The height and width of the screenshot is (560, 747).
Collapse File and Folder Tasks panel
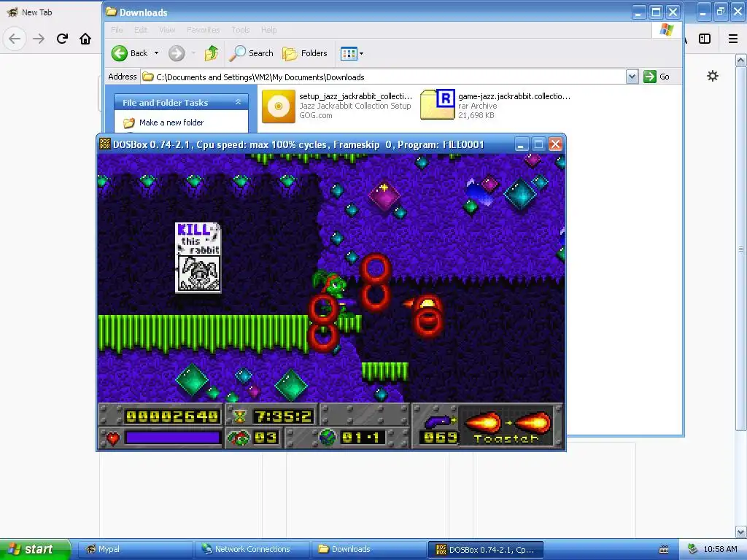[239, 102]
